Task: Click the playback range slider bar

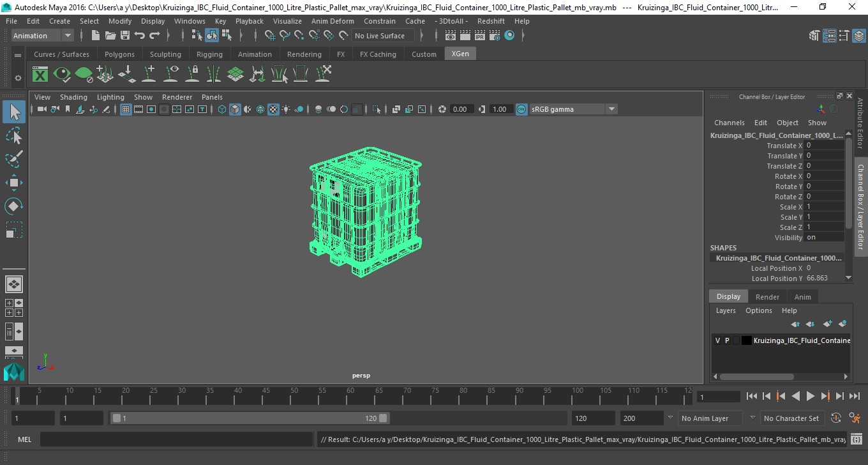Action: click(250, 418)
